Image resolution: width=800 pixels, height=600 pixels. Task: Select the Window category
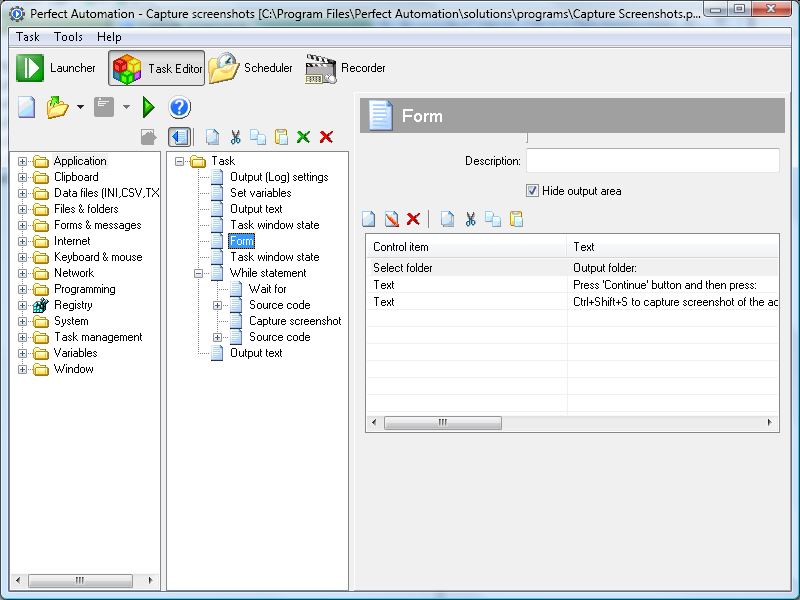click(74, 369)
